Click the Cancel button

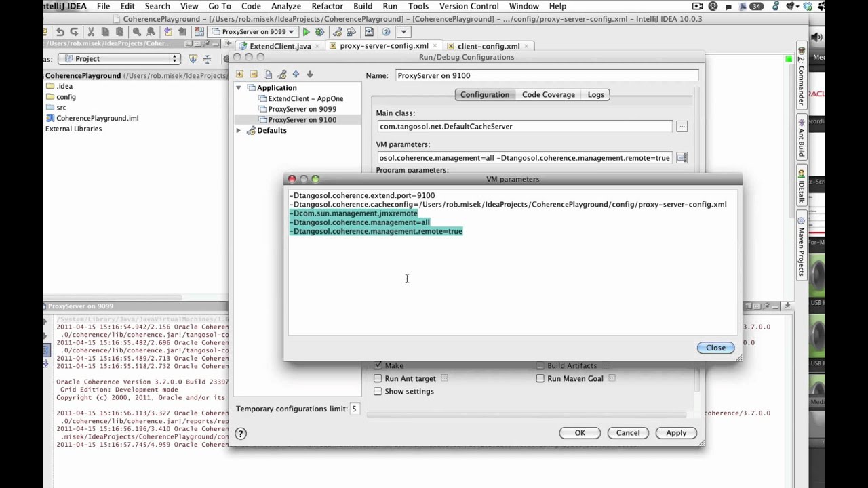click(x=628, y=433)
